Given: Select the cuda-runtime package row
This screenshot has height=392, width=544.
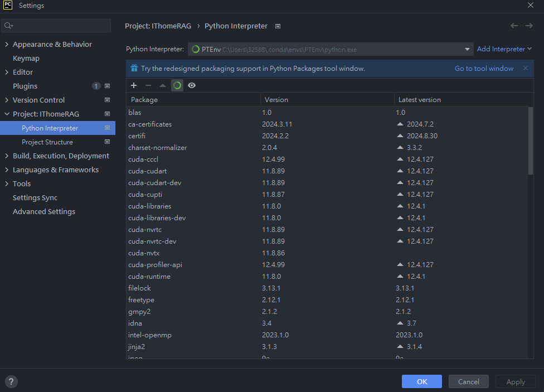Looking at the screenshot, I should click(327, 277).
